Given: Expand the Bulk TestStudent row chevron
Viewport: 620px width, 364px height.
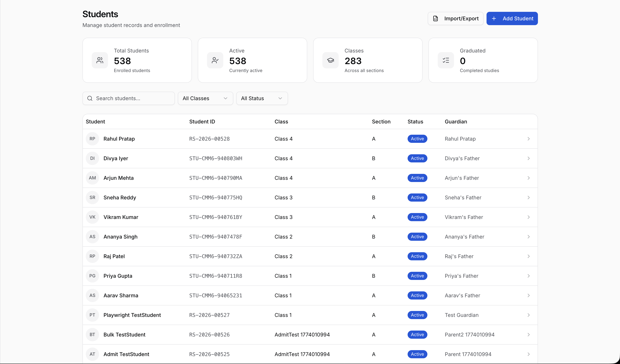Looking at the screenshot, I should 528,335.
